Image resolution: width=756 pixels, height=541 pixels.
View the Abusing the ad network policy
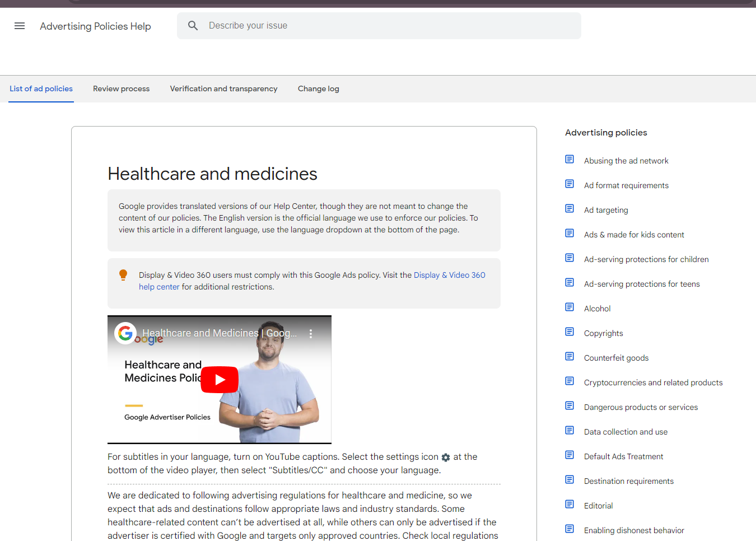point(626,161)
